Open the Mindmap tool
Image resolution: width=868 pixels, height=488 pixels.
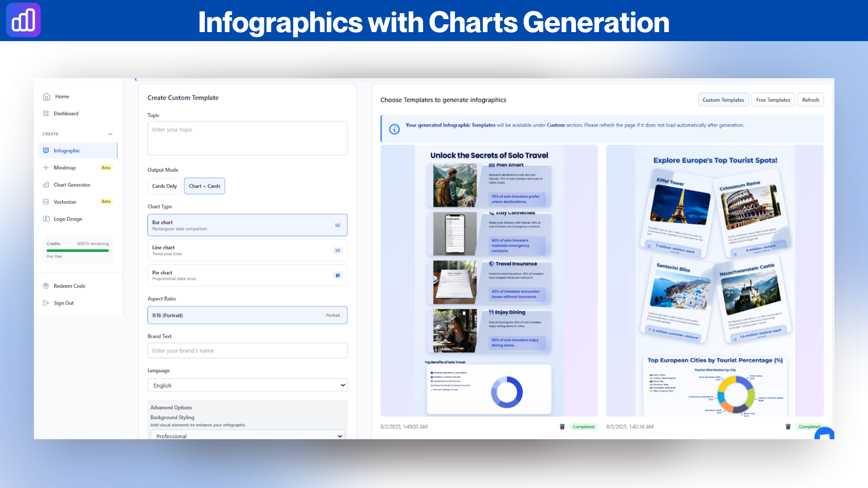point(65,168)
